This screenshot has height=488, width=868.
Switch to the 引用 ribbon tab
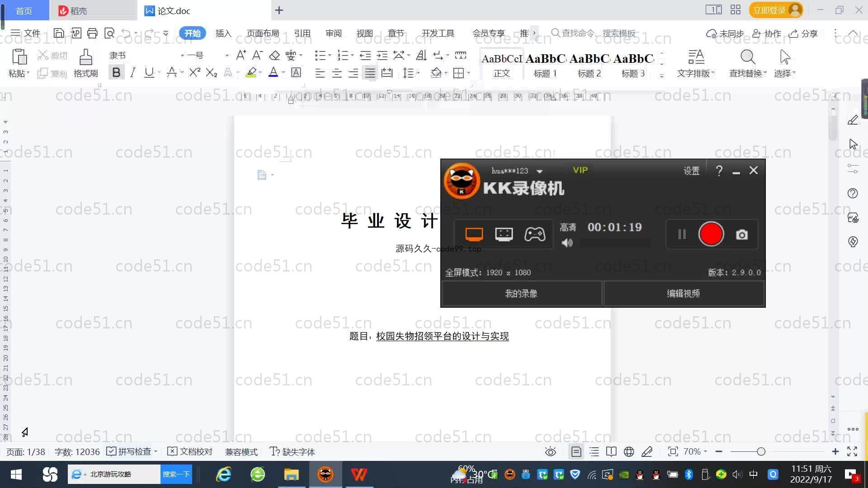click(302, 33)
